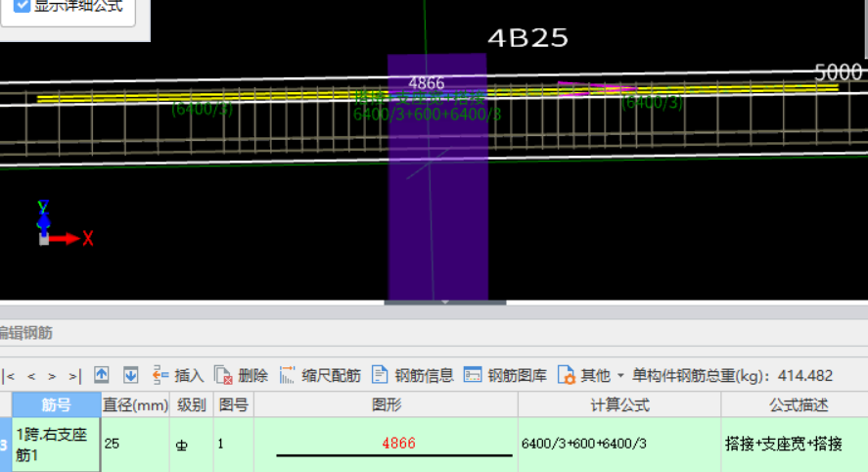The width and height of the screenshot is (868, 472).
Task: Select description cell 搭接+支座宽+搭接
Action: 795,445
